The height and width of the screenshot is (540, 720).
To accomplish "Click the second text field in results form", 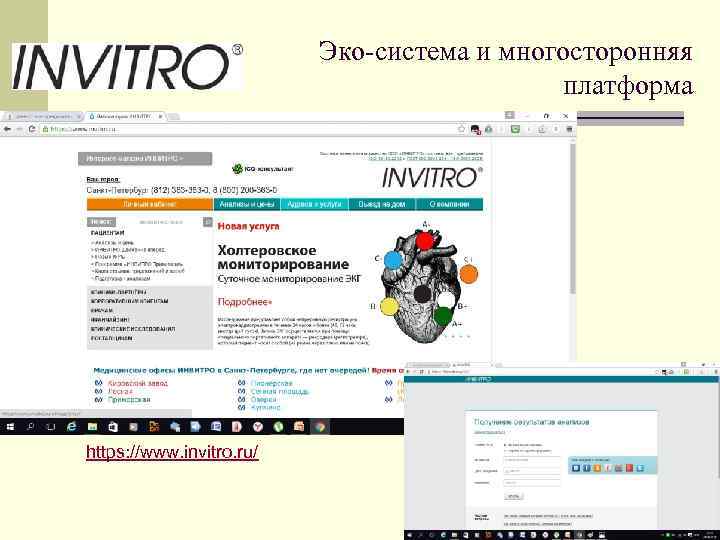I will (532, 471).
